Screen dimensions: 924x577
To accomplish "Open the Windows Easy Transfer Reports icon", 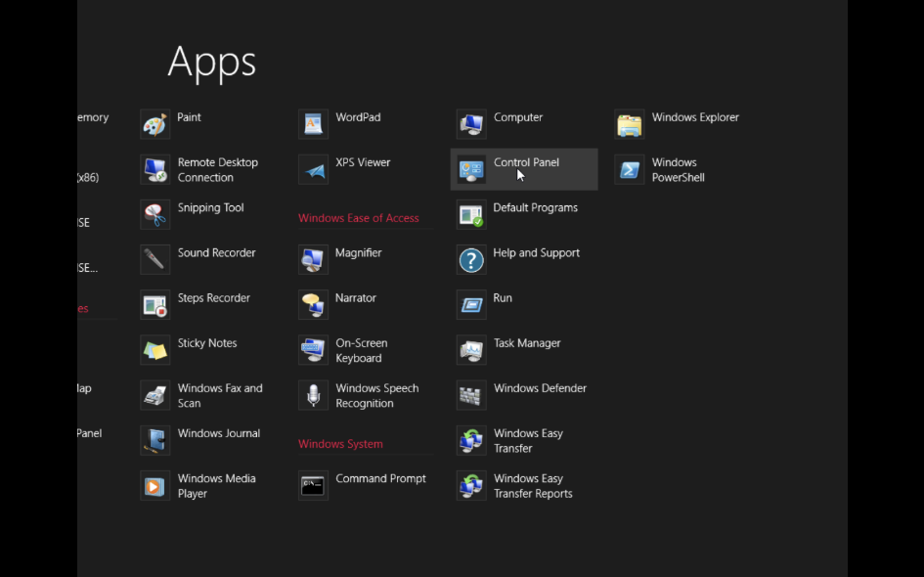I will tap(471, 486).
